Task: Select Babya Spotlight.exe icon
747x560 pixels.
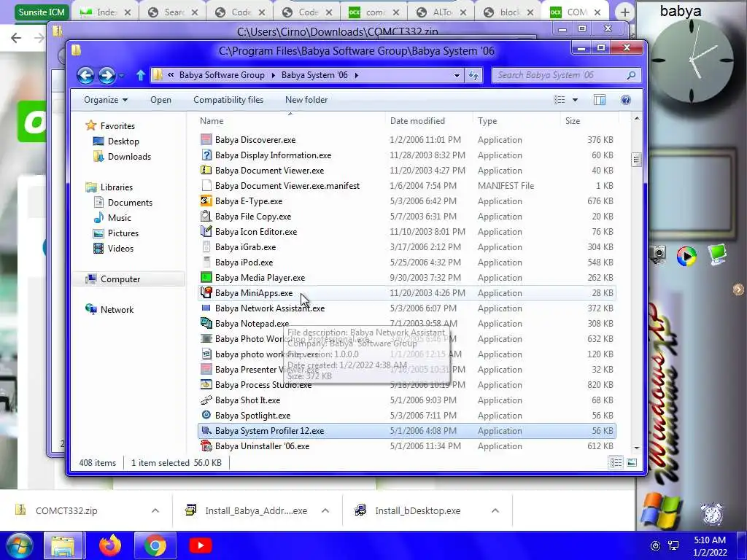Action: [206, 415]
